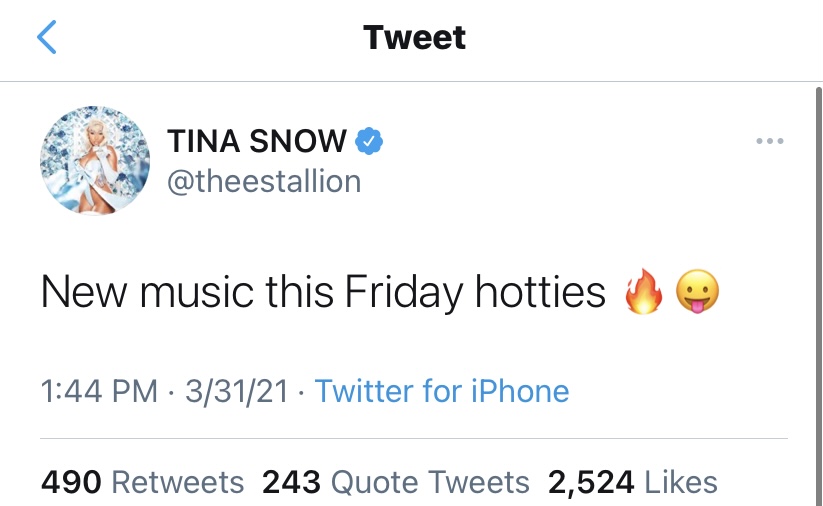This screenshot has height=506, width=823.
Task: Open the three-dot more options menu
Action: (769, 141)
